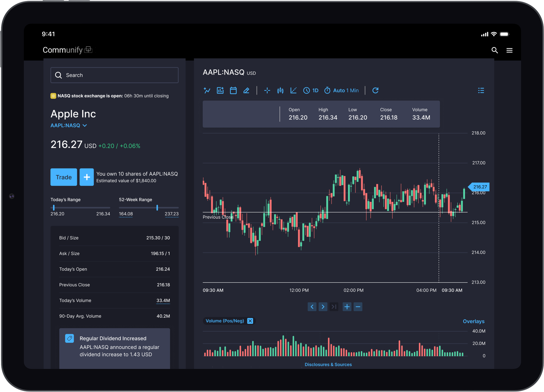This screenshot has height=392, width=544.
Task: Click the plus button beside Trade
Action: pos(86,177)
